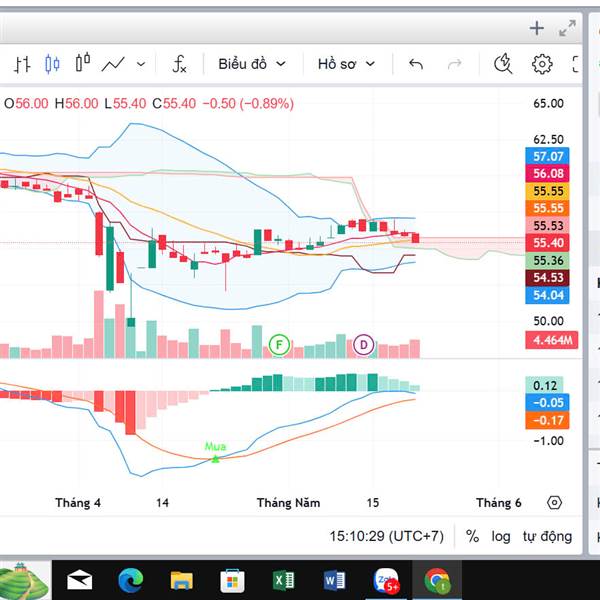Image resolution: width=600 pixels, height=600 pixels.
Task: Expand the chart style dropdown arrow
Action: (141, 64)
